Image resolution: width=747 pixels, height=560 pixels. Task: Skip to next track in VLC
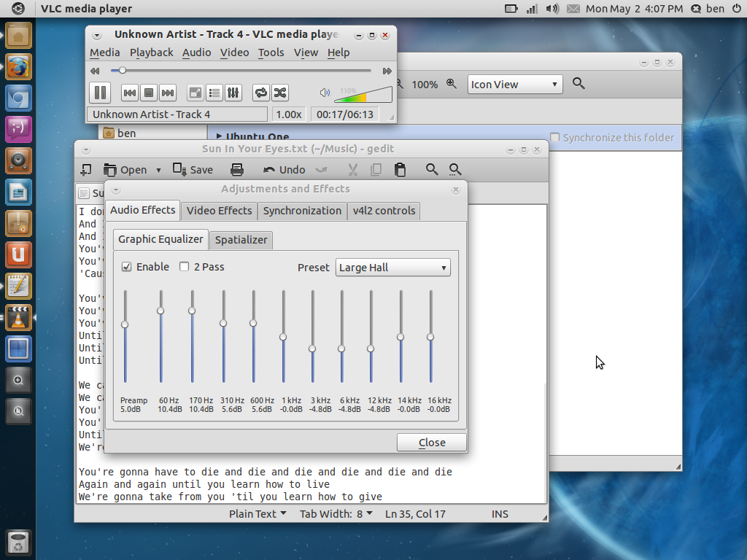(168, 93)
